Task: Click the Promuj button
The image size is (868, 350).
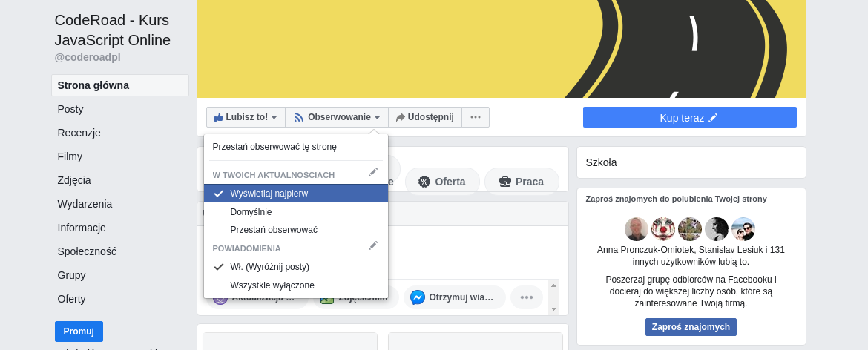Action: pos(79,331)
